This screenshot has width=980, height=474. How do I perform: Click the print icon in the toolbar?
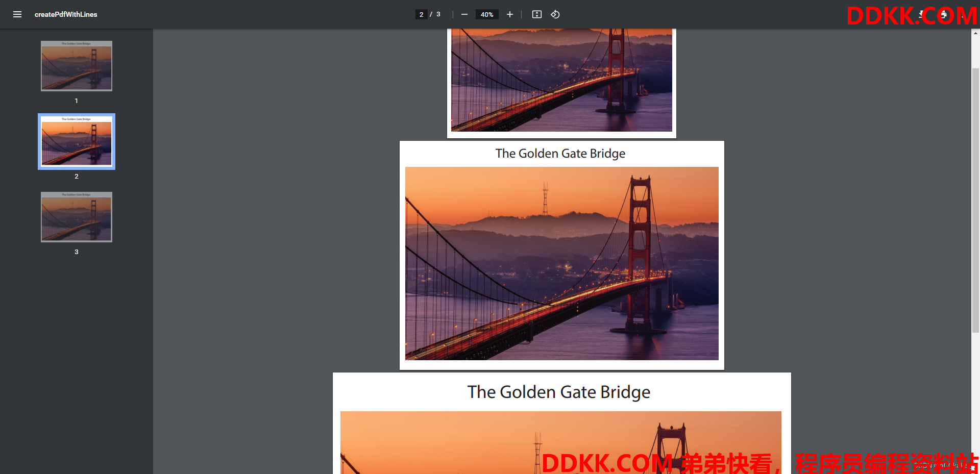(943, 14)
